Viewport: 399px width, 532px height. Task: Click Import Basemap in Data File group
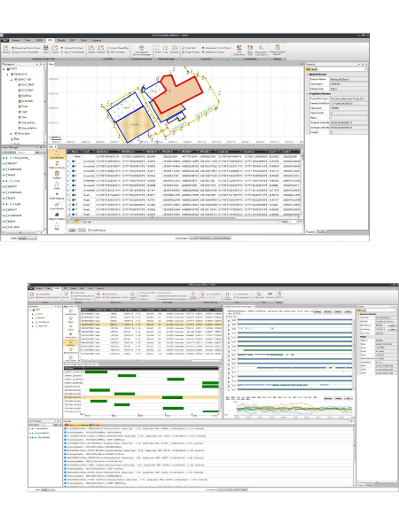coord(117,48)
